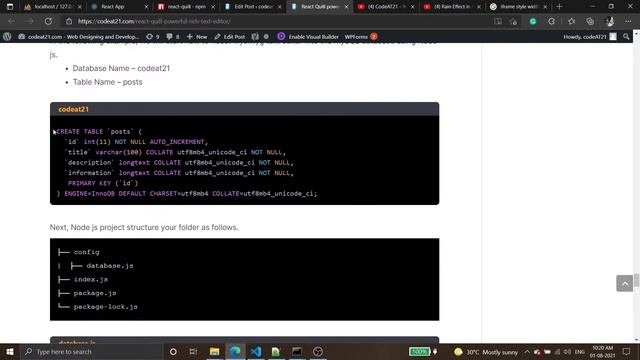Click 'index.js' in folder structure
This screenshot has height=360, width=640.
(x=91, y=279)
